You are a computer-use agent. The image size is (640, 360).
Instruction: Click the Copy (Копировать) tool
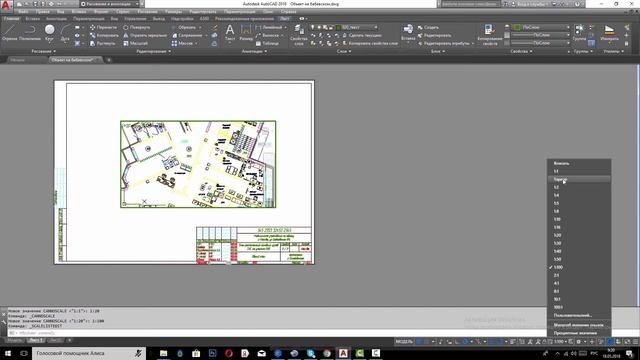pyautogui.click(x=104, y=35)
